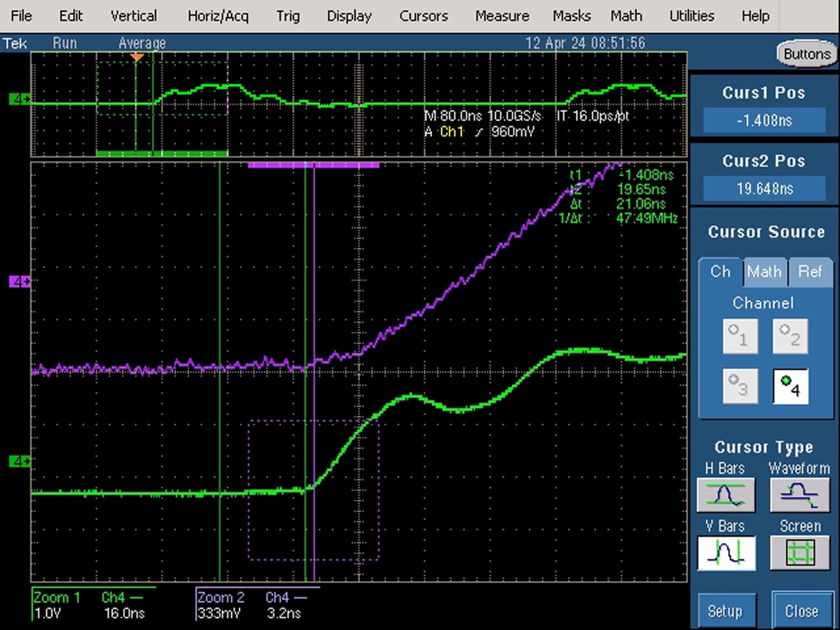Click the Setup button
840x630 pixels.
point(725,611)
